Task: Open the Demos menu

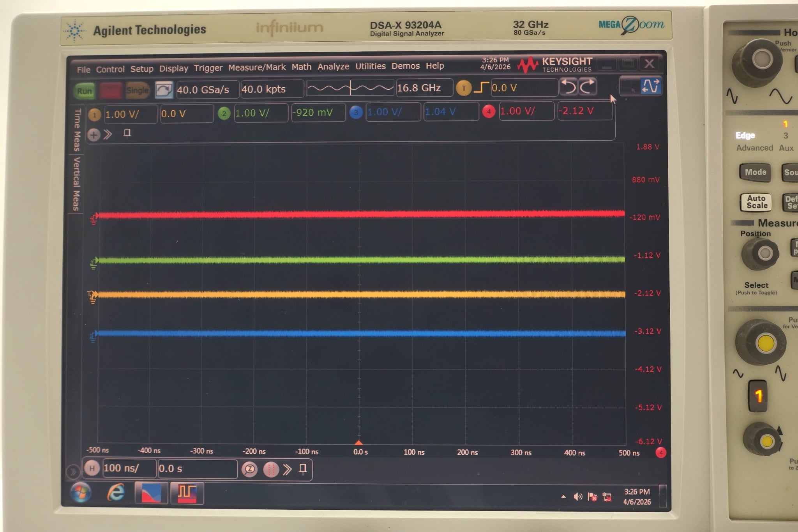Action: pyautogui.click(x=406, y=66)
